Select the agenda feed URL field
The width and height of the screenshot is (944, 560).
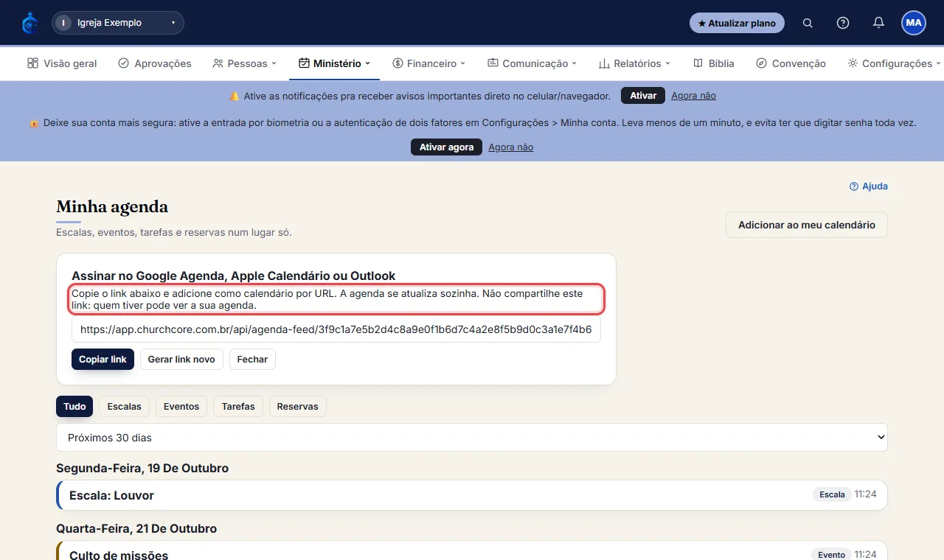point(336,329)
